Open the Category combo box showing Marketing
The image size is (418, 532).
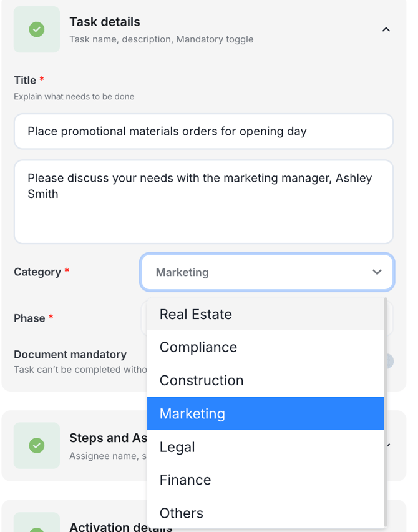tap(256, 272)
